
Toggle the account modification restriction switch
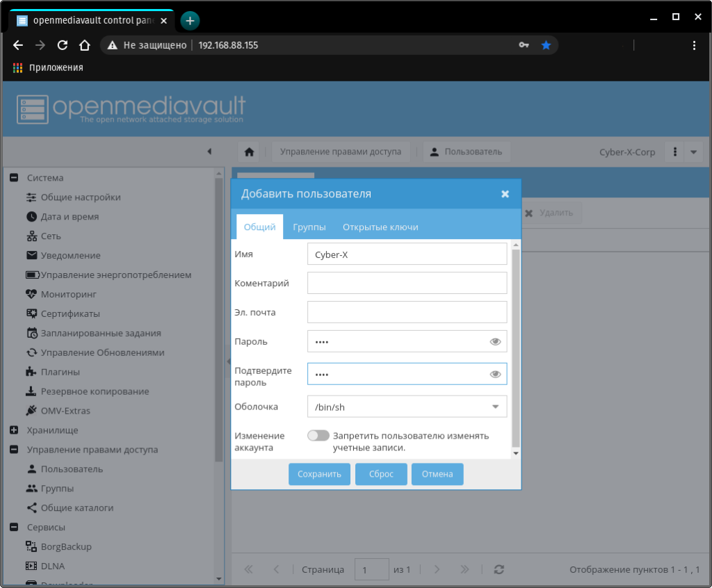coord(318,436)
